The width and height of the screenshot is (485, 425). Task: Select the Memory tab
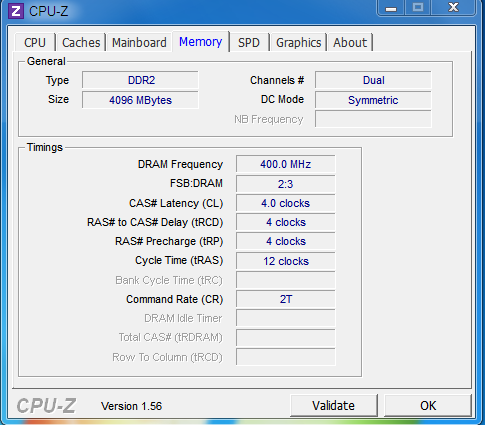(201, 42)
